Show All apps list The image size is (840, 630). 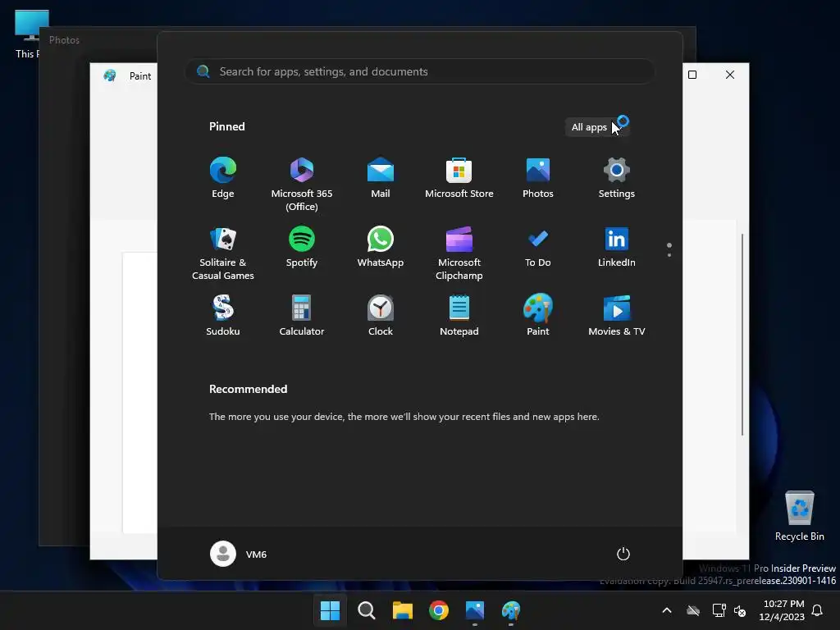point(596,127)
